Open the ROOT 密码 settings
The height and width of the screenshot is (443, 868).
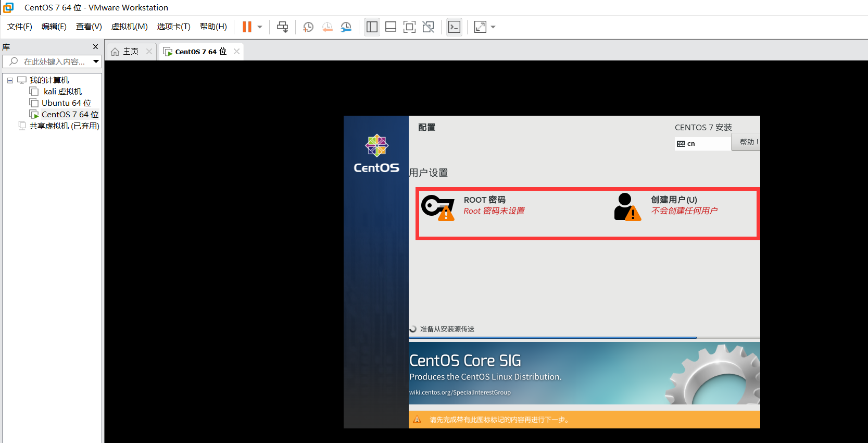pyautogui.click(x=485, y=200)
